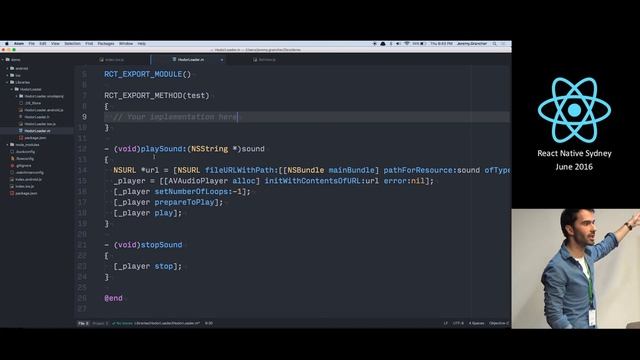Change LF line ending selector

coord(445,323)
